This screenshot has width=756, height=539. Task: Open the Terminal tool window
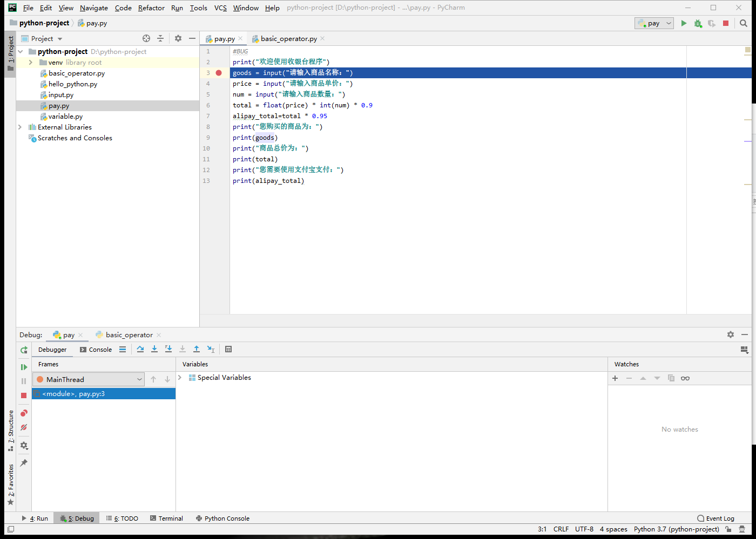[x=166, y=518]
